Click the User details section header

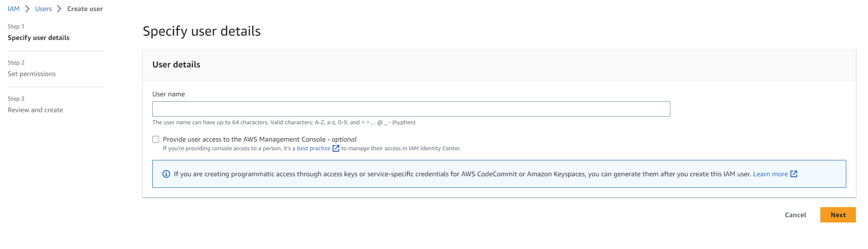coord(176,65)
